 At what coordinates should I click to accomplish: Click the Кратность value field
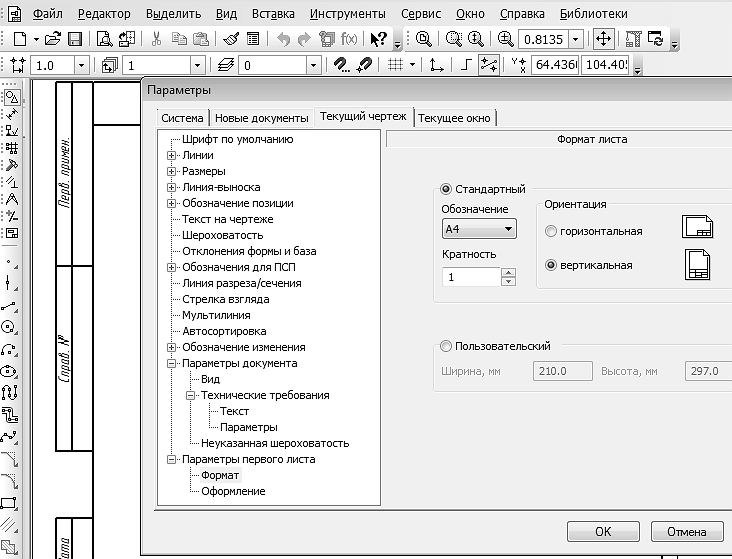[471, 277]
